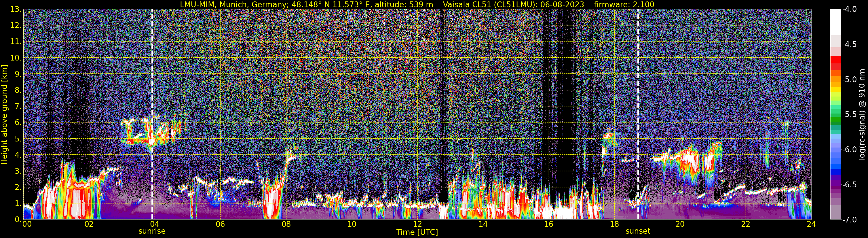Click the '4.' height tick label

click(18, 155)
